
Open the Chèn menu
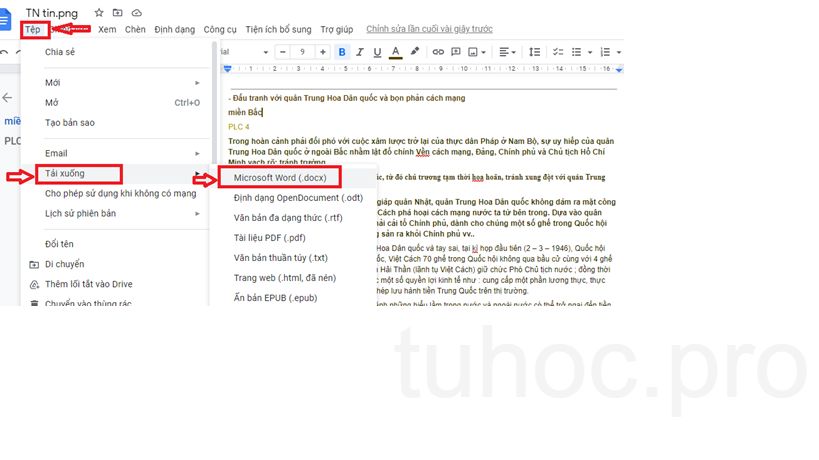click(x=135, y=29)
